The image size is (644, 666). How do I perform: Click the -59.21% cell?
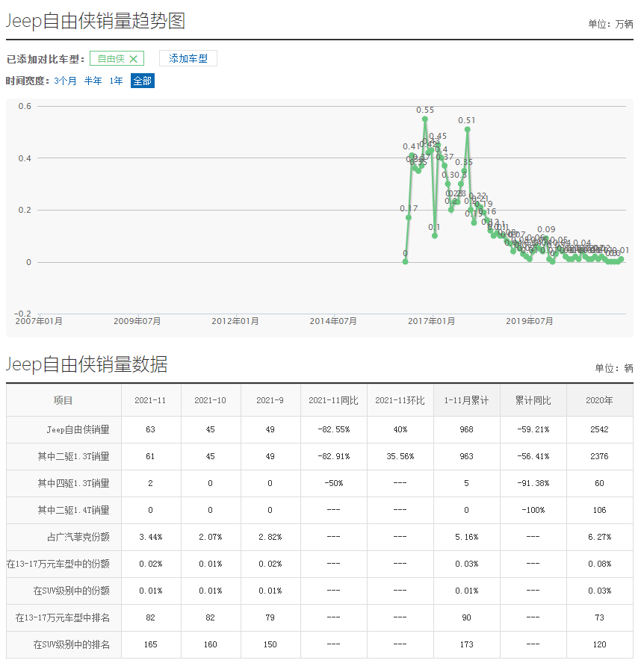[x=533, y=429]
